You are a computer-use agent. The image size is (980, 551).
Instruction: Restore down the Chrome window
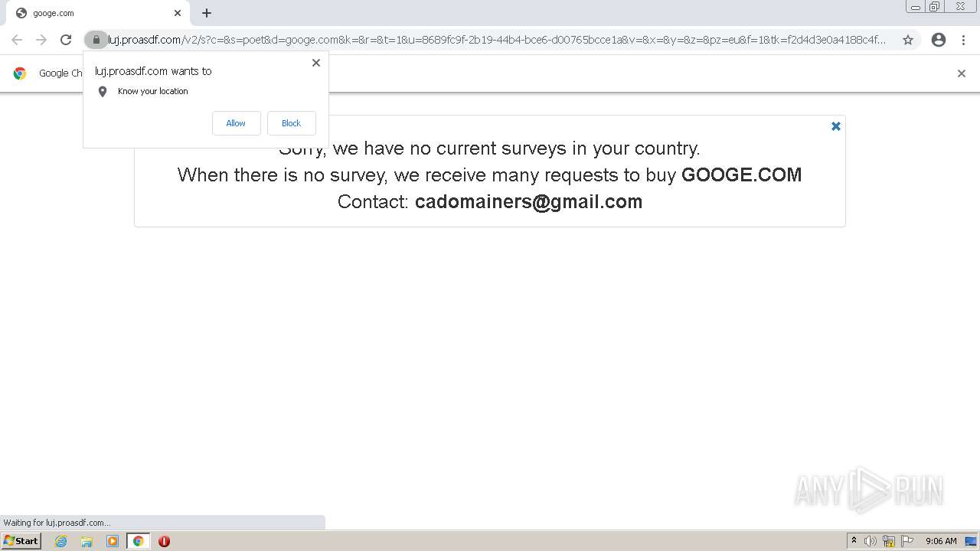(x=935, y=7)
